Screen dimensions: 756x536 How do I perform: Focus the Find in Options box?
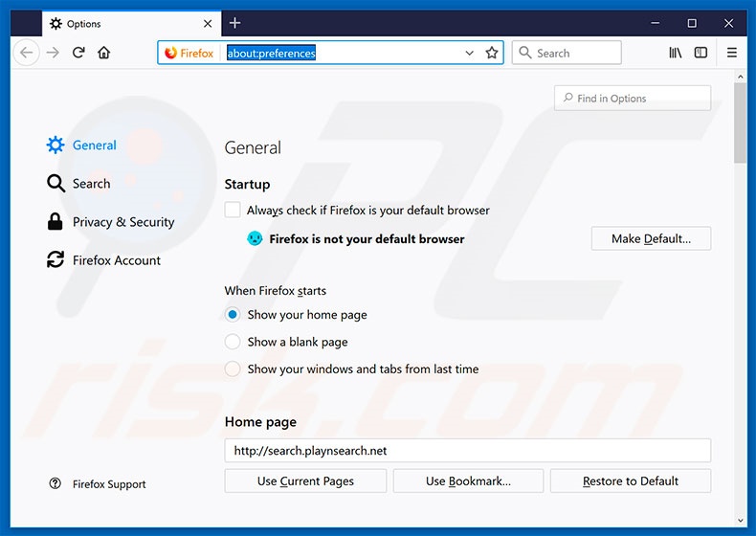(633, 98)
